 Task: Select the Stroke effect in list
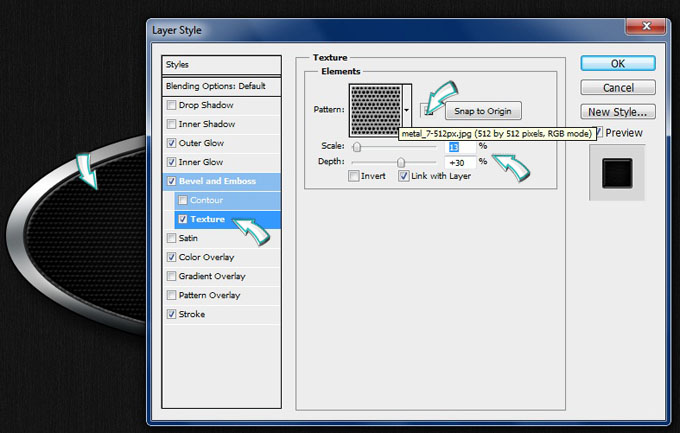coord(193,314)
